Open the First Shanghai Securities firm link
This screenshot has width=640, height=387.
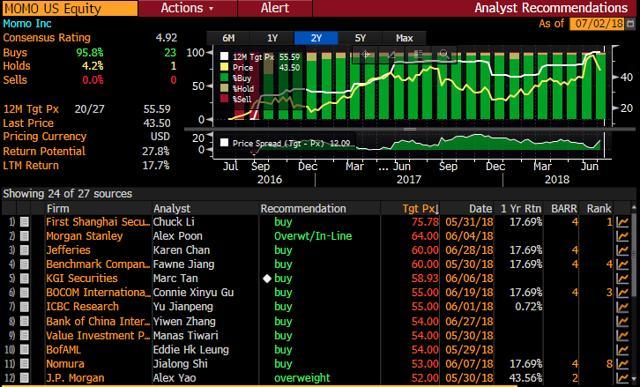coord(98,222)
